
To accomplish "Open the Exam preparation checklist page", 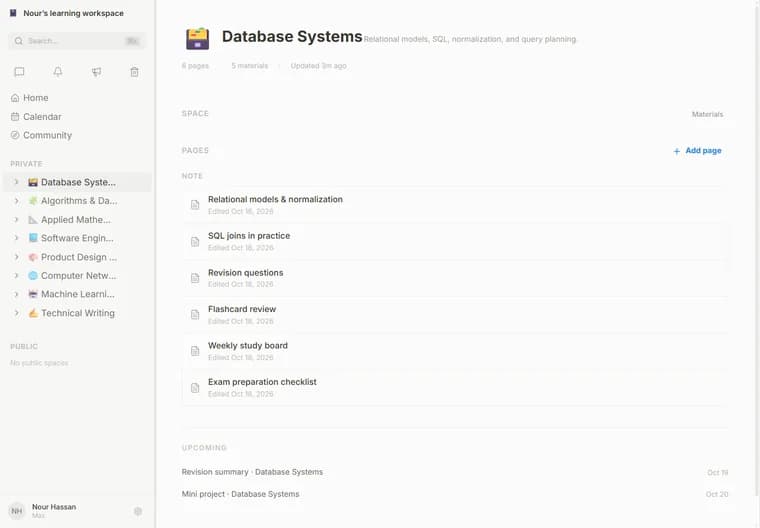I will click(456, 387).
